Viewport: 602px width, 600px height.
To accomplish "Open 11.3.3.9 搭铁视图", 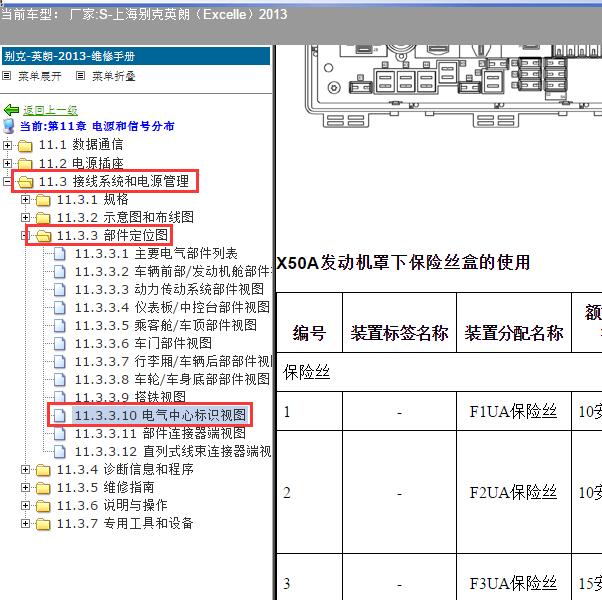I will coord(130,397).
